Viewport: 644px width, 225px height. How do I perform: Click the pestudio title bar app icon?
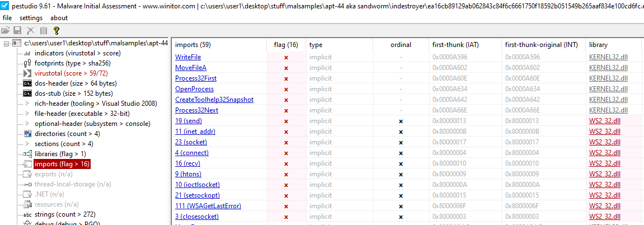4,6
